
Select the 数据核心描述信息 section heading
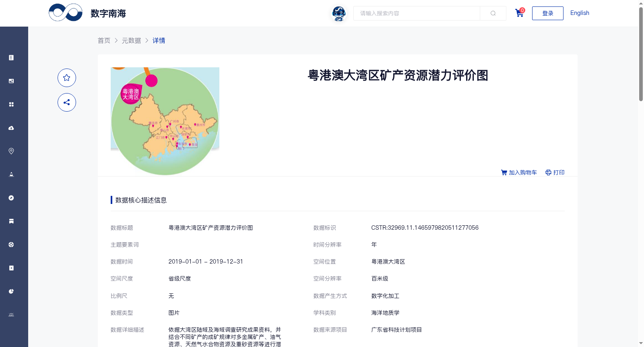pyautogui.click(x=141, y=200)
